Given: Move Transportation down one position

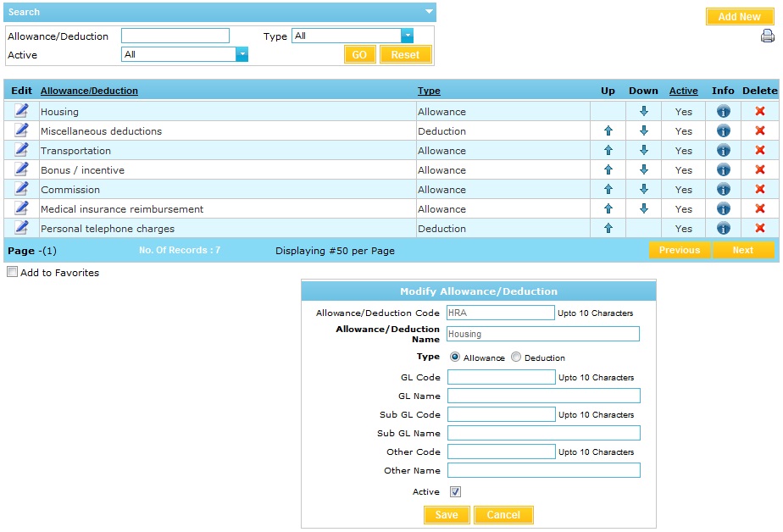Looking at the screenshot, I should click(644, 150).
